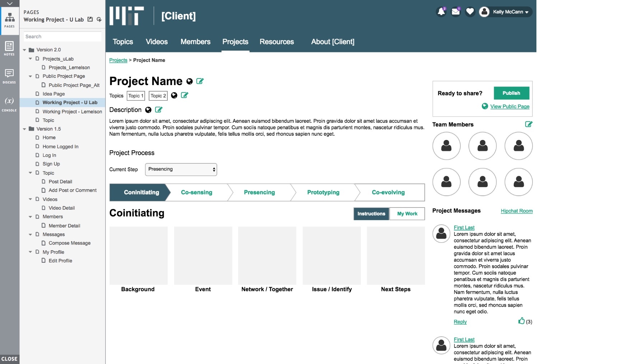Open the mail envelope icon in header
This screenshot has height=364, width=619.
455,12
